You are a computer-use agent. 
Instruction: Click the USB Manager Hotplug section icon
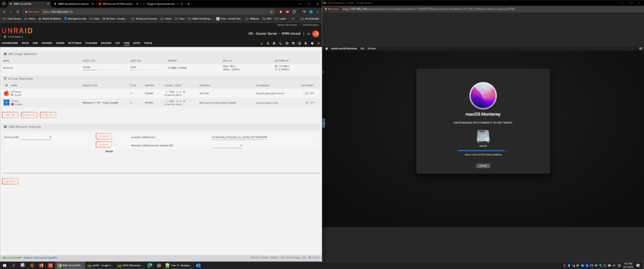5,127
